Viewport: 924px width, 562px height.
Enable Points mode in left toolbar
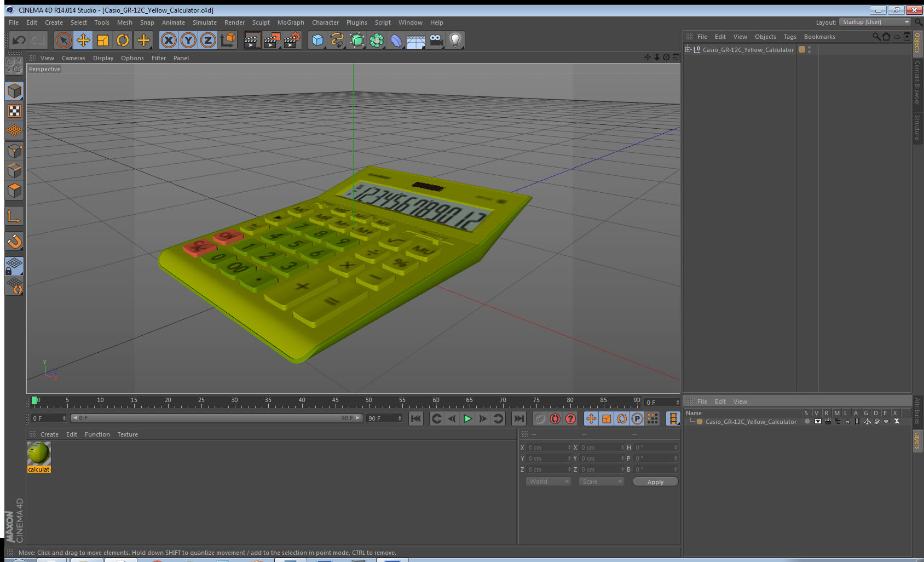[14, 151]
